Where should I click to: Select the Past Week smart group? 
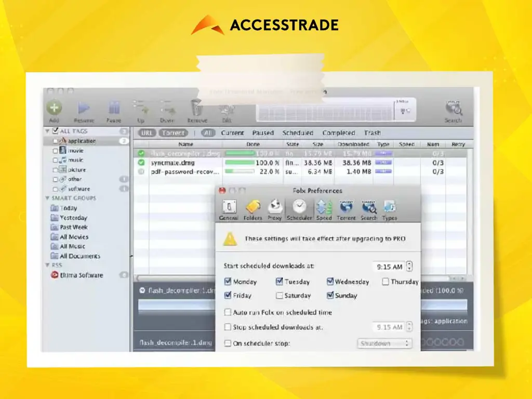click(x=69, y=227)
